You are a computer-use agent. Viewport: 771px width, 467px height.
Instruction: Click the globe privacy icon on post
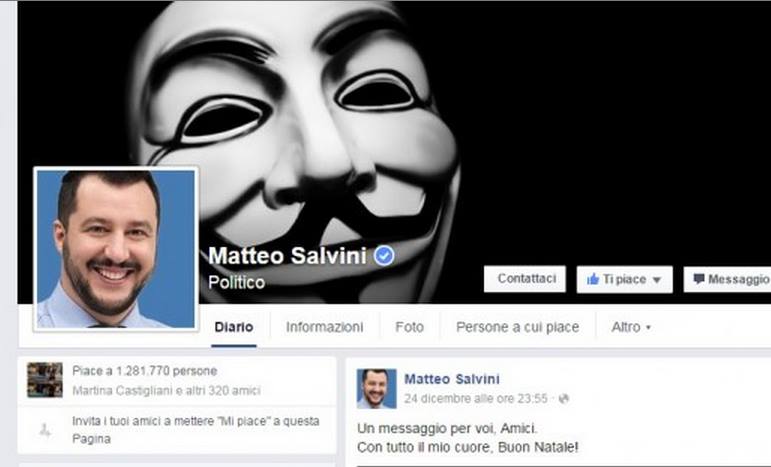tap(564, 398)
